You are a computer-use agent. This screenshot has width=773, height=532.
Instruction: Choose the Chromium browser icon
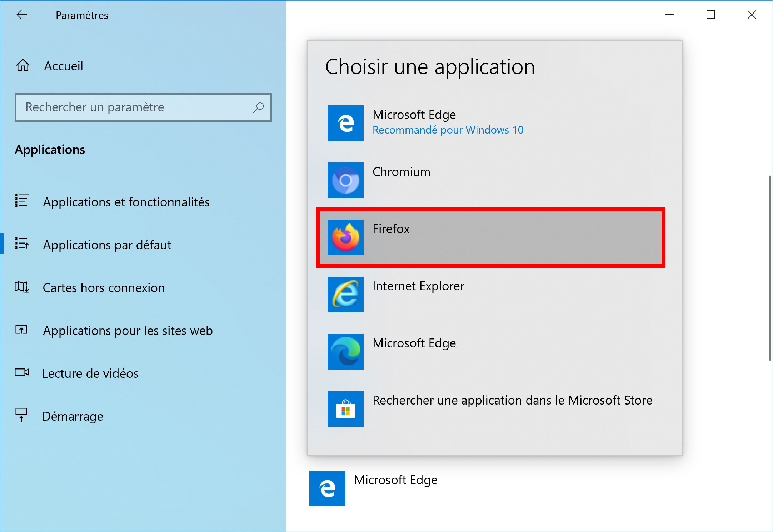point(346,180)
